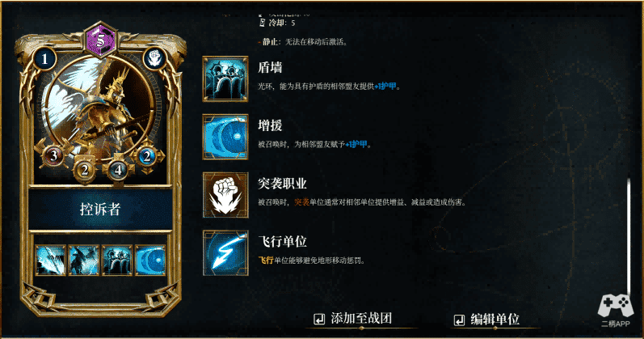Click the card's stat 3 attack badge
Image resolution: width=644 pixels, height=339 pixels.
pos(53,155)
